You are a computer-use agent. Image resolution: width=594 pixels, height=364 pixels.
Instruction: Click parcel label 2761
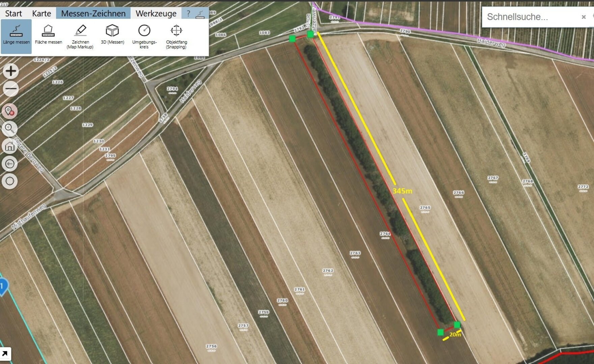coord(299,290)
